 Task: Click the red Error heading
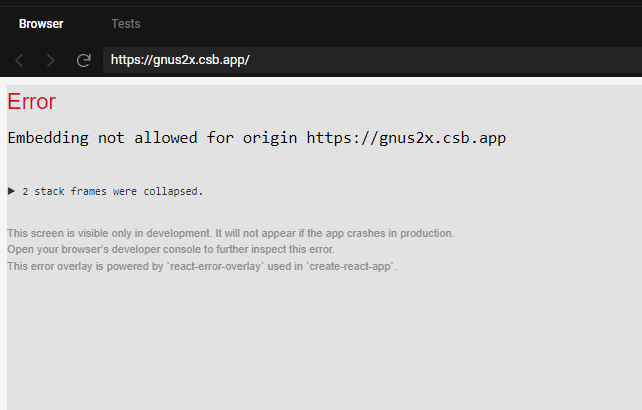click(x=31, y=102)
